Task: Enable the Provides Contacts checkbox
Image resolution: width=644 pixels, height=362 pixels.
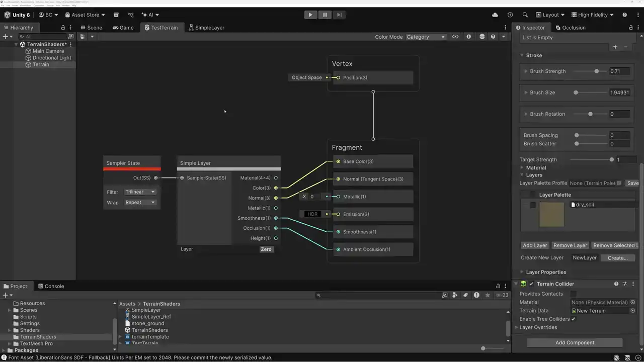Action: pyautogui.click(x=573, y=294)
